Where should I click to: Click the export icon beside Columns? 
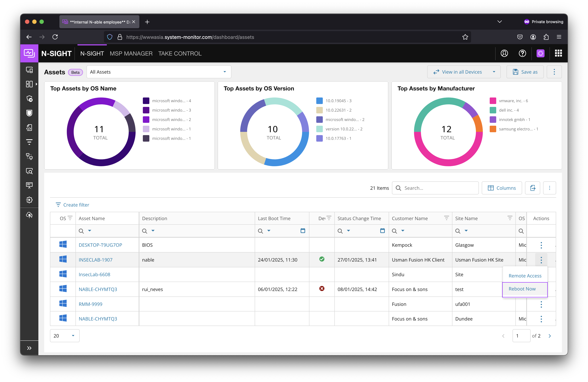click(x=533, y=188)
